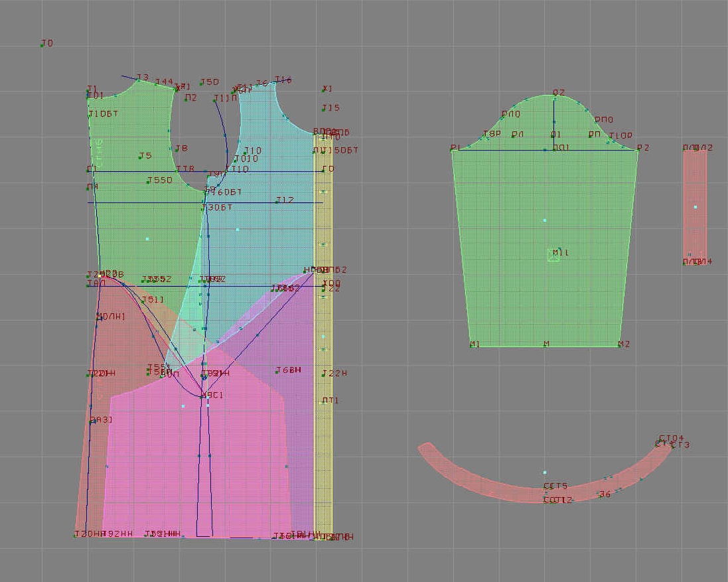Select point T8 near back armhole
The image size is (728, 582).
[x=175, y=150]
